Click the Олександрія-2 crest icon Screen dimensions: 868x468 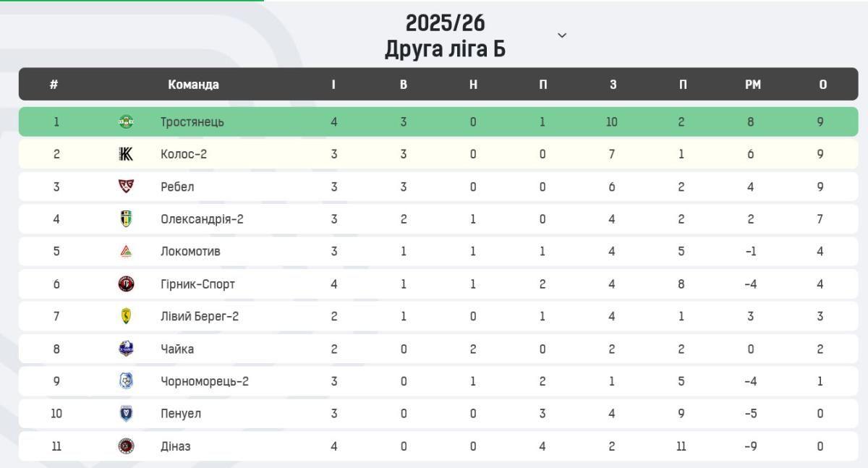coord(126,219)
